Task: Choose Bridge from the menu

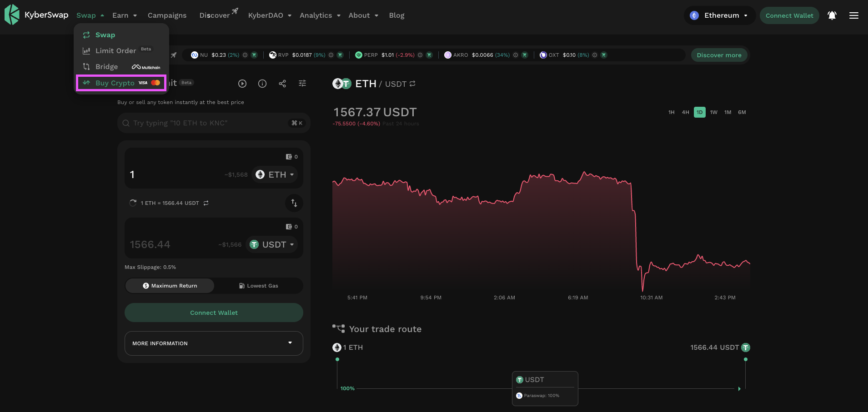Action: click(121, 67)
